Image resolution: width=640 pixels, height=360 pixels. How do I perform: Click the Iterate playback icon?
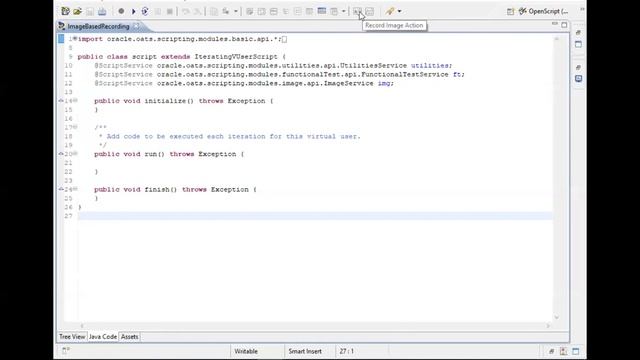(x=145, y=11)
